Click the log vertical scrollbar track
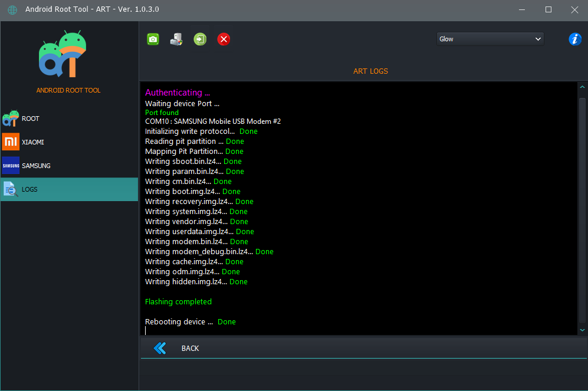This screenshot has width=588, height=391. [582, 210]
